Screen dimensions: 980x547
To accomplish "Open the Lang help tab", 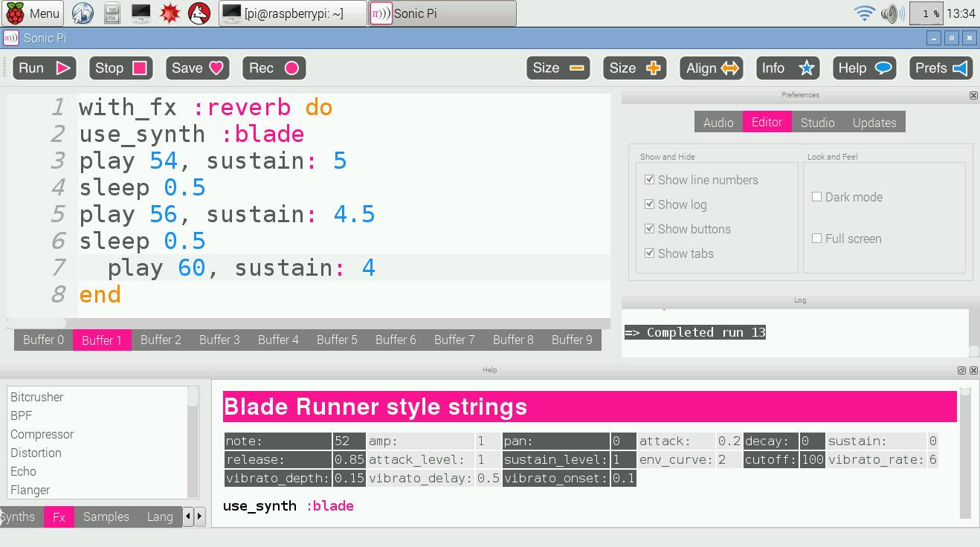I will (160, 517).
